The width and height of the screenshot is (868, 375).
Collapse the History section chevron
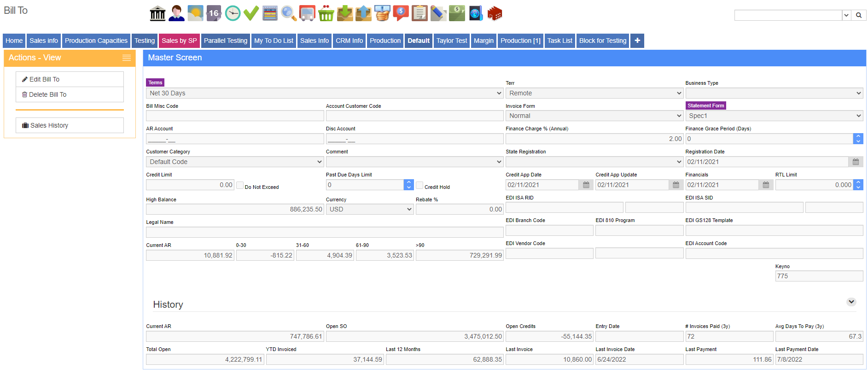(851, 302)
